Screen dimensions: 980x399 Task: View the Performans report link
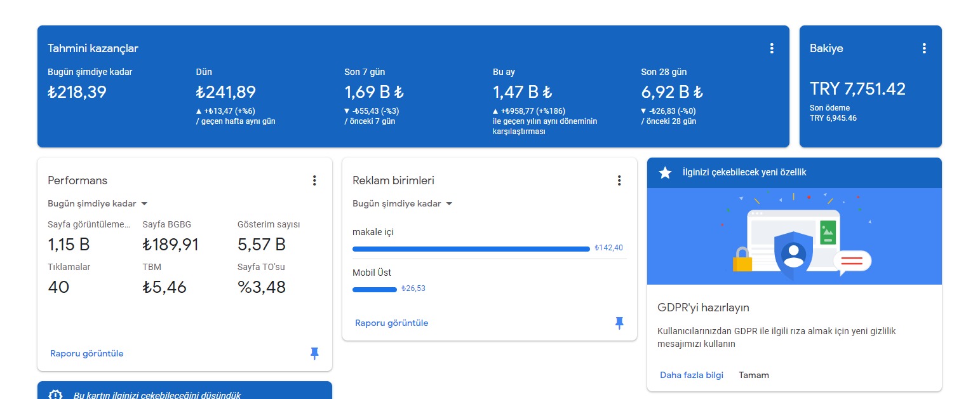tap(87, 353)
